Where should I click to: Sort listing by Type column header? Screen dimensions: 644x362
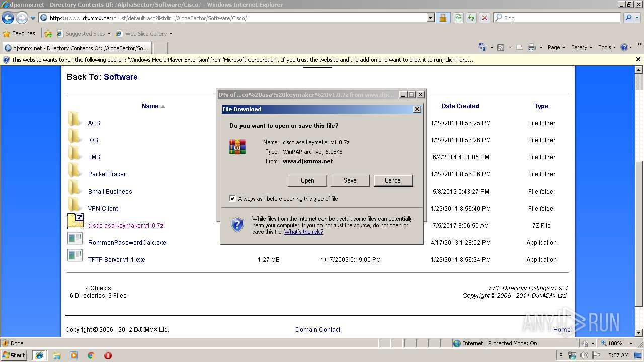pyautogui.click(x=541, y=106)
